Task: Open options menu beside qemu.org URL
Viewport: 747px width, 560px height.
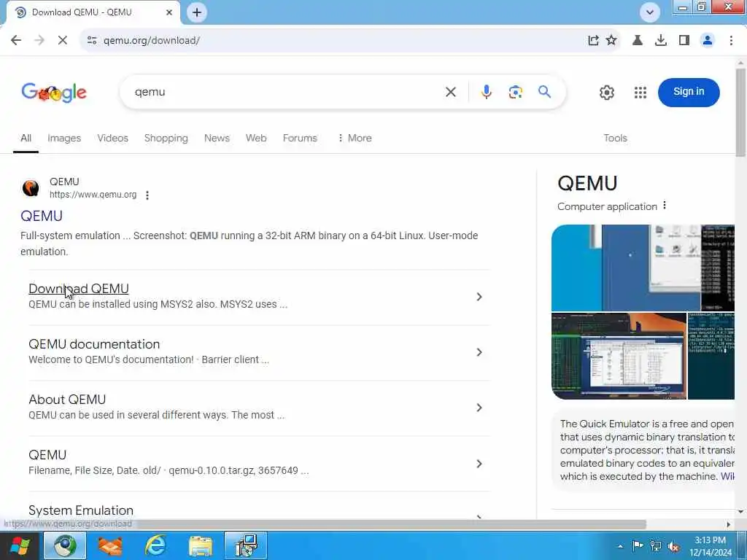Action: (147, 195)
